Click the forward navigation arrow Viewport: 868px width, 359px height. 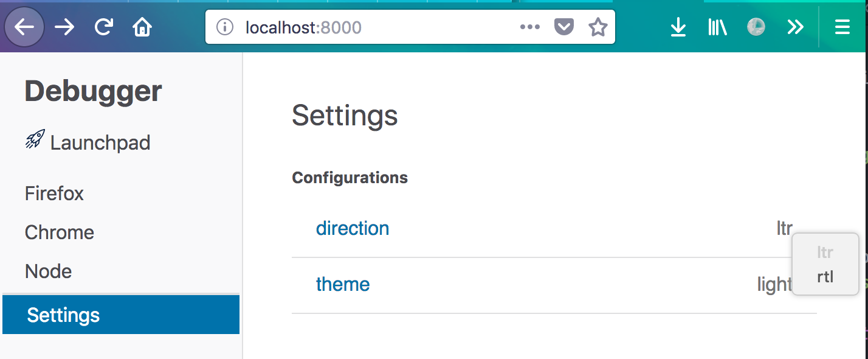[64, 27]
